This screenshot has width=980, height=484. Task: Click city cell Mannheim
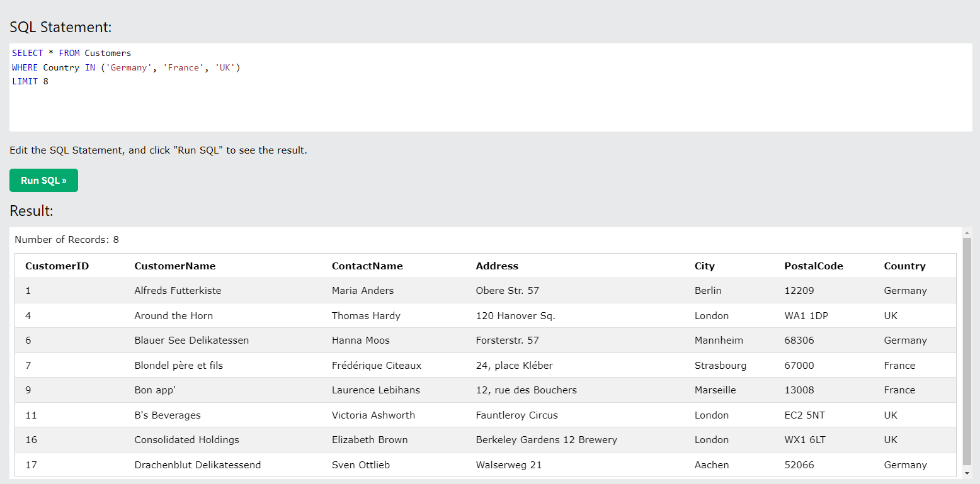pyautogui.click(x=719, y=340)
